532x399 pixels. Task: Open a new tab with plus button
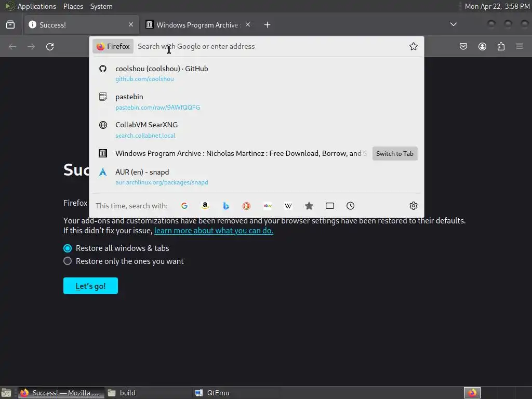[x=268, y=25]
